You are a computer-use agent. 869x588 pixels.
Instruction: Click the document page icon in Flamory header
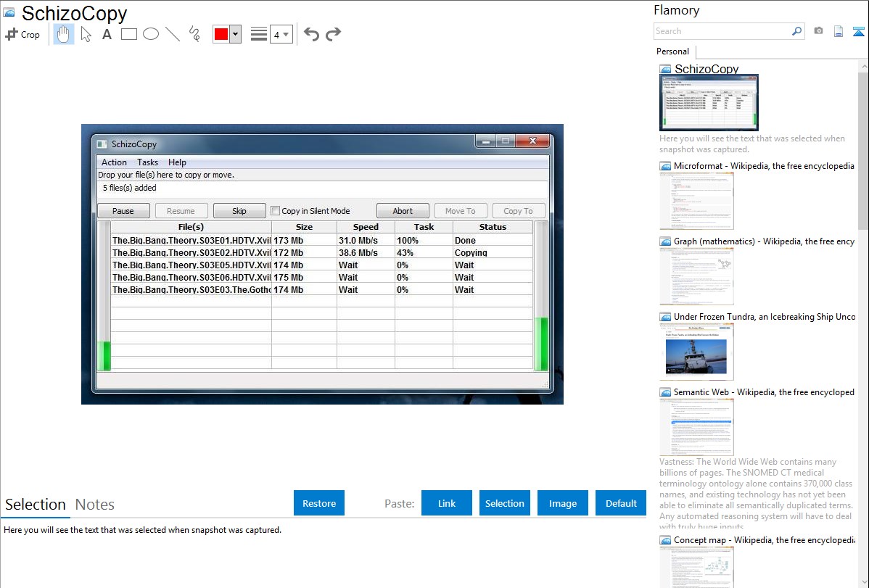(x=839, y=31)
